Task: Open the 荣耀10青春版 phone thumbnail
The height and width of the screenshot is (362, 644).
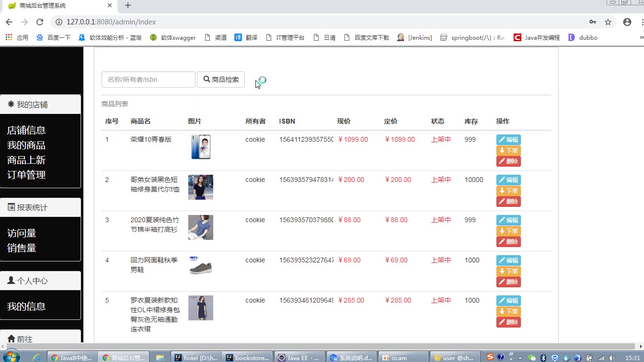Action: click(201, 147)
